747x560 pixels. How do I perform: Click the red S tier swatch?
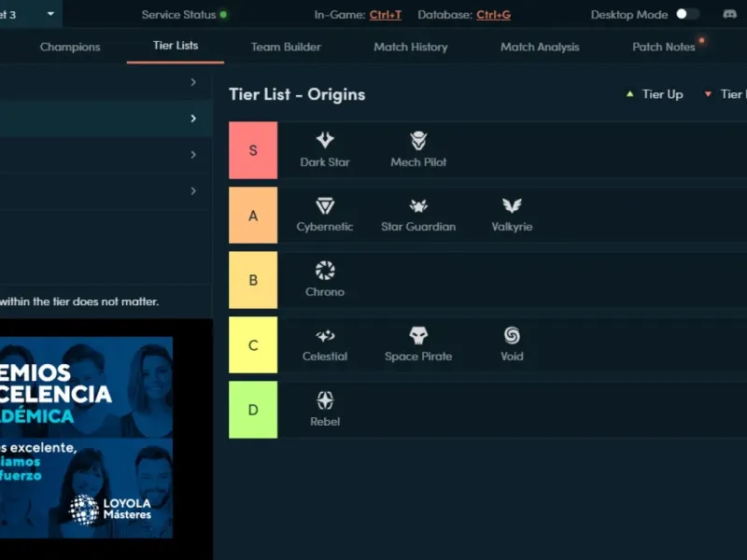click(253, 150)
